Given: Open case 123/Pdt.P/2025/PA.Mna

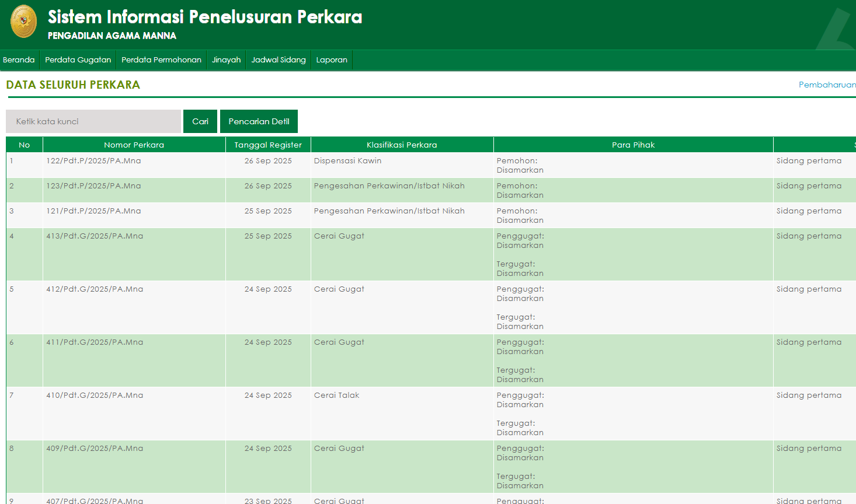Looking at the screenshot, I should 93,186.
